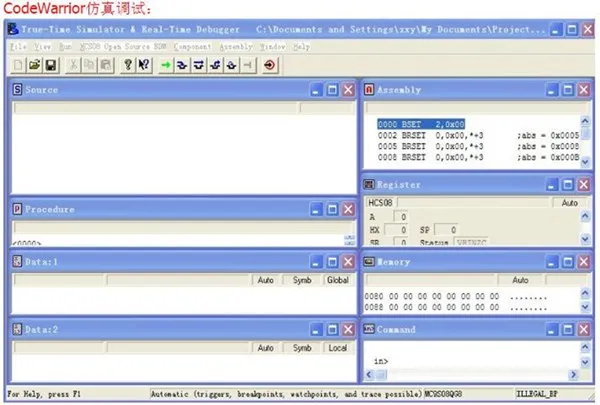Click the Assembly Step debugger icon
This screenshot has width=600, height=405.
coord(232,65)
